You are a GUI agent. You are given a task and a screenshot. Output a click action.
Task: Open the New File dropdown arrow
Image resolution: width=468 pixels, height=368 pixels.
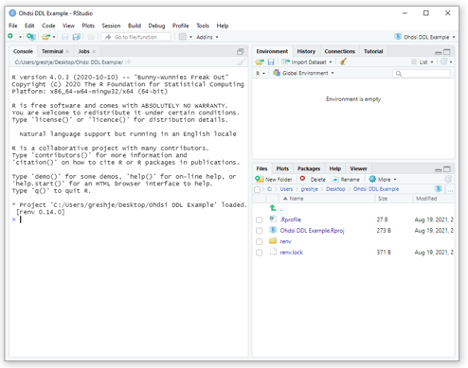pos(20,37)
